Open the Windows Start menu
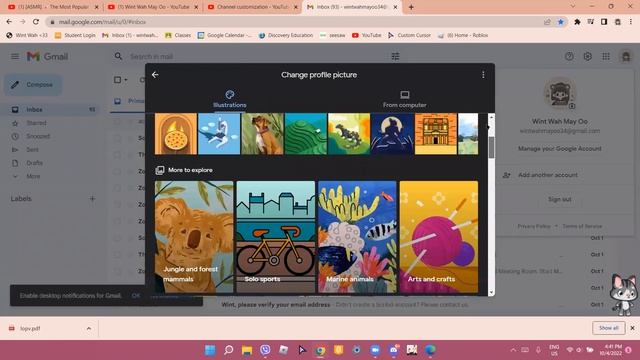 point(210,350)
